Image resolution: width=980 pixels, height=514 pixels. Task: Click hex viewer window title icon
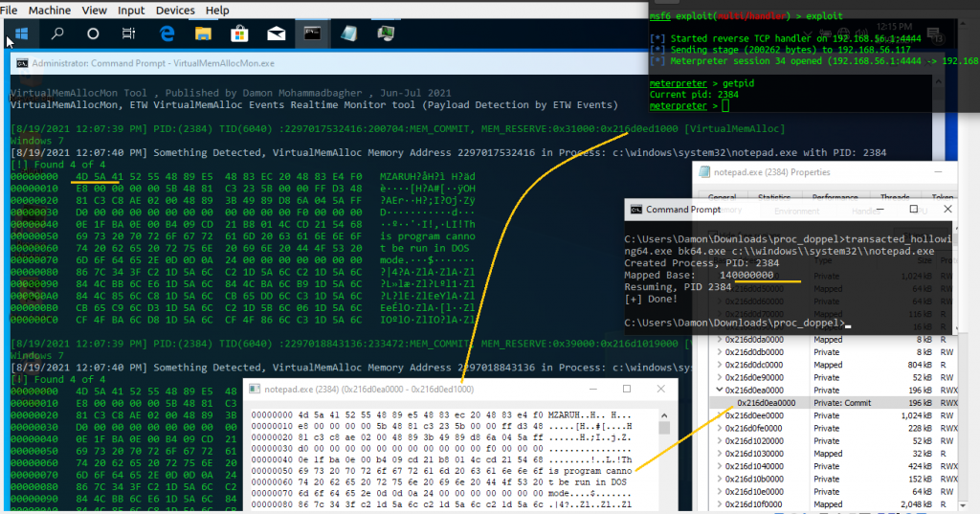pos(255,389)
